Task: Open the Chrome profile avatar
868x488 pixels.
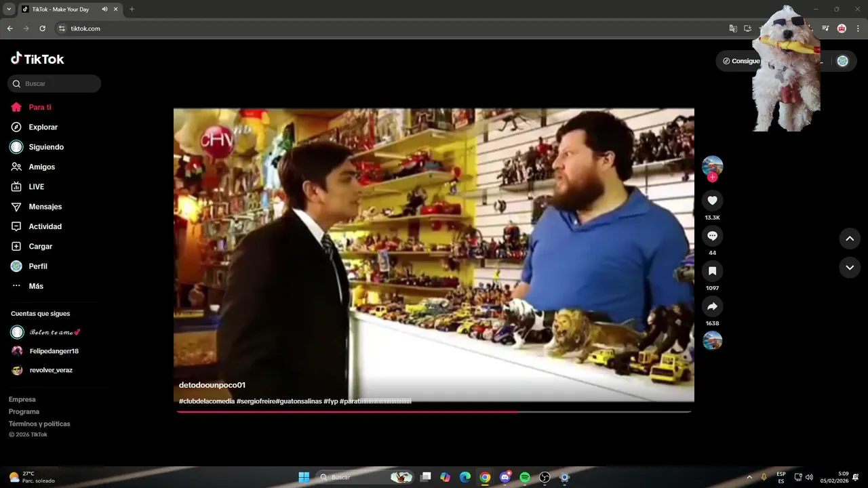Action: (842, 28)
